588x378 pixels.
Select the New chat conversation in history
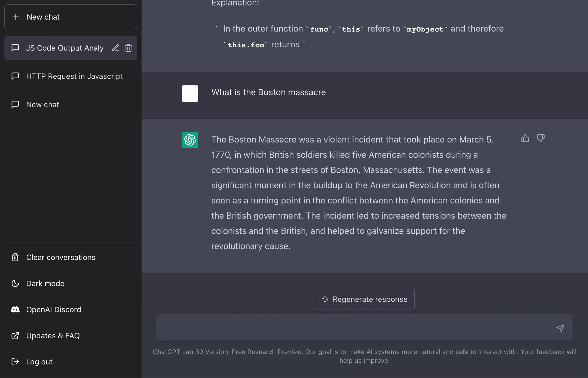point(43,104)
